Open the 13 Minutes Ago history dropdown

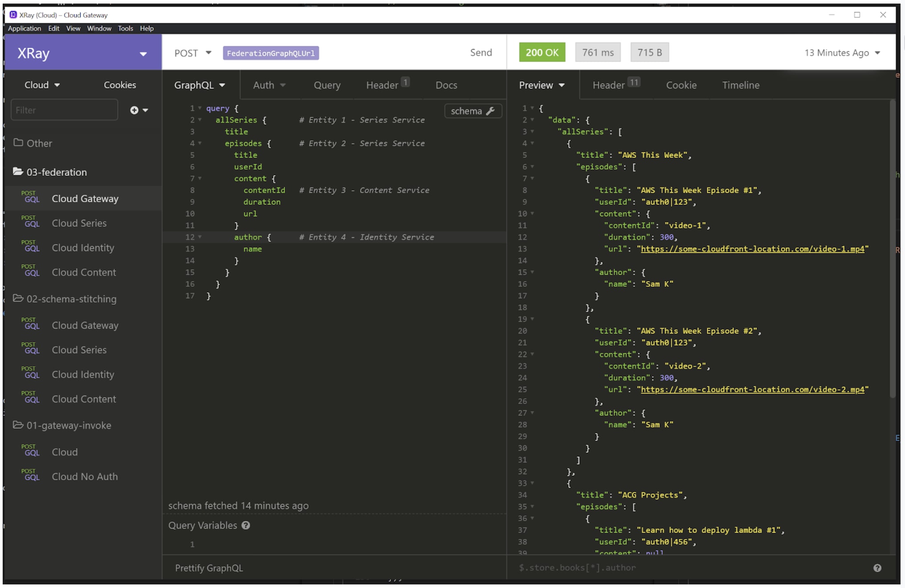click(842, 53)
